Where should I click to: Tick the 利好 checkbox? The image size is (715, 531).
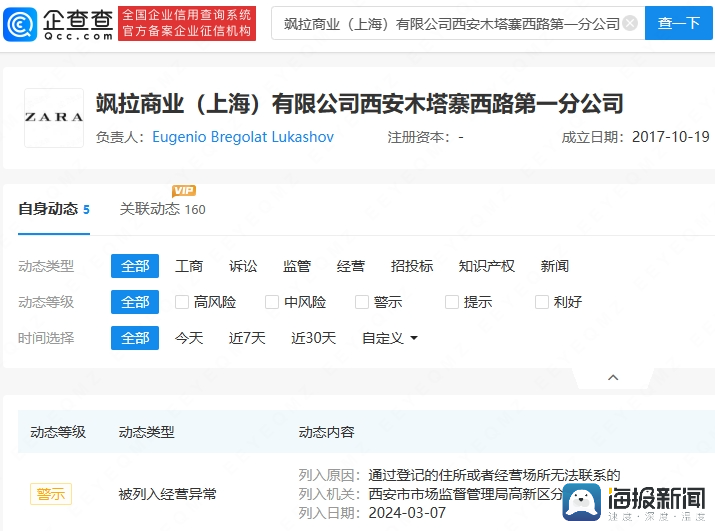(542, 302)
